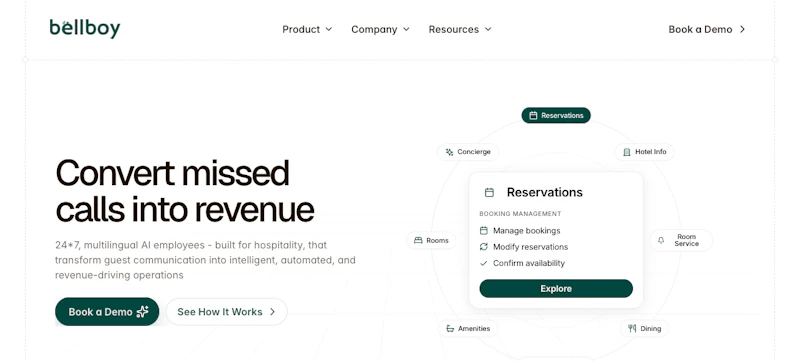The image size is (800, 361).
Task: Click Confirm availability item
Action: point(529,263)
